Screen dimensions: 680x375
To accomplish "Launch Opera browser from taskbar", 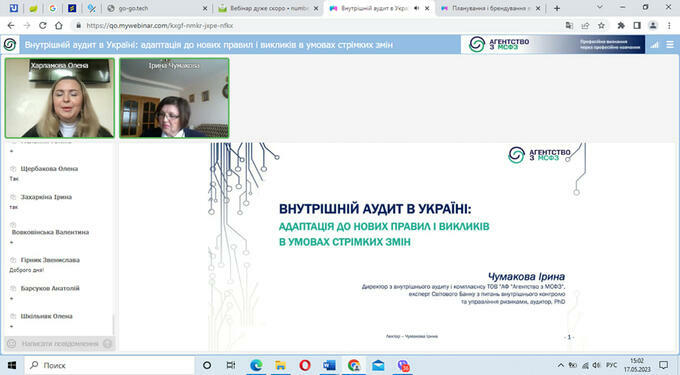I will click(x=305, y=365).
